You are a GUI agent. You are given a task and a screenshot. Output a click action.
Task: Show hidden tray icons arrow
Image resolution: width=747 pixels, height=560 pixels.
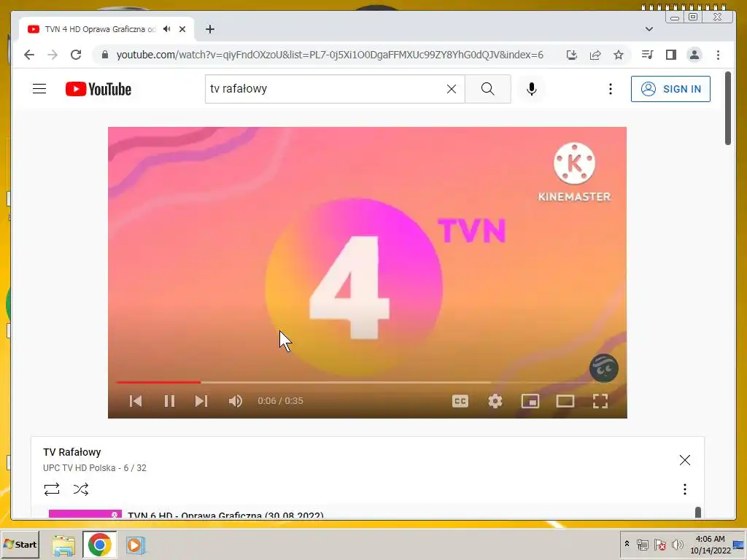pos(627,544)
